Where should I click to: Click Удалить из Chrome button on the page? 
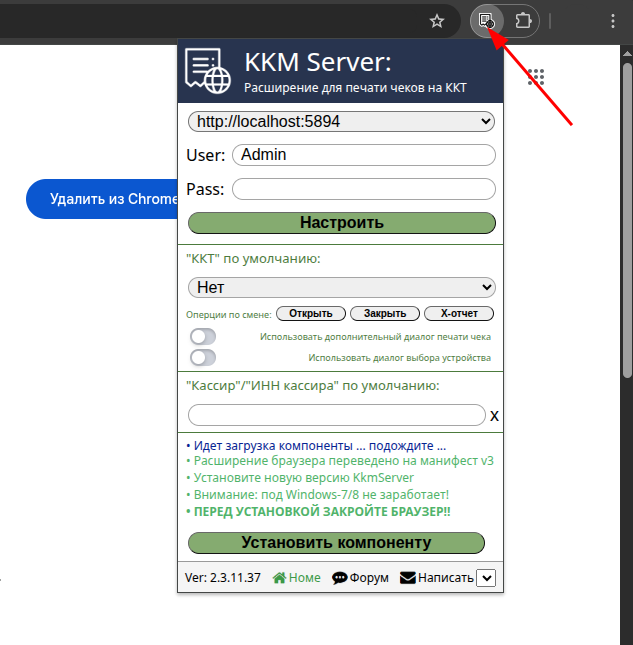point(102,199)
